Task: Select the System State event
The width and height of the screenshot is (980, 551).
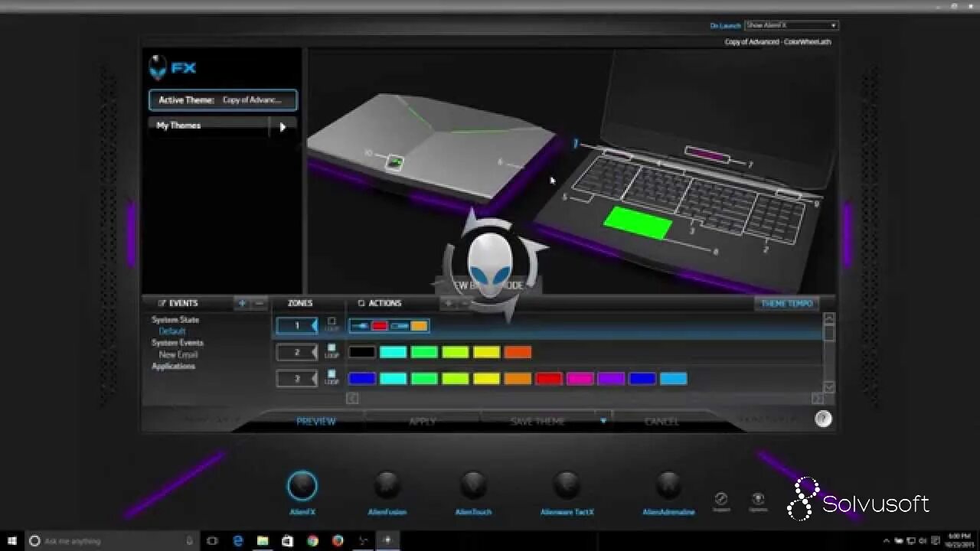Action: tap(175, 320)
